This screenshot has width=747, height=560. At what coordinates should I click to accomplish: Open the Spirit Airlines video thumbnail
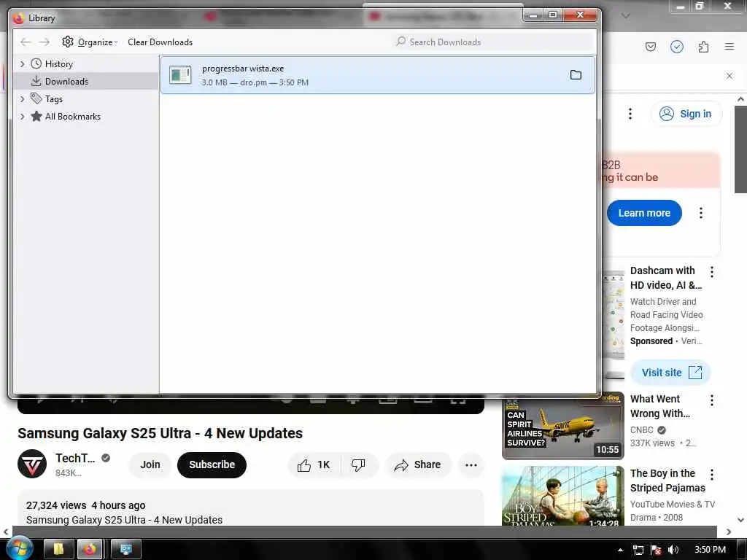(x=562, y=425)
